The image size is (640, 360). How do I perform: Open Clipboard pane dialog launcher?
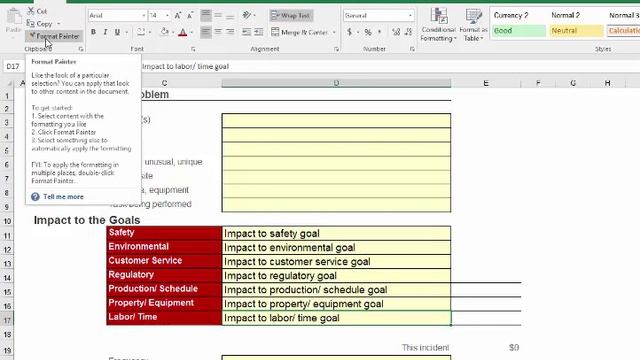coord(81,49)
